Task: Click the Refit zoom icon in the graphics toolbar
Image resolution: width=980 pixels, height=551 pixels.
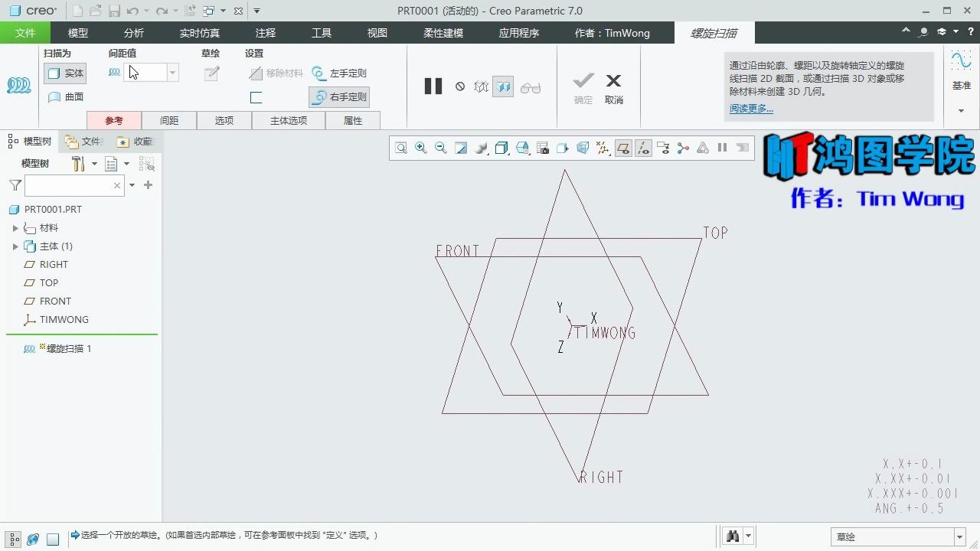Action: pos(401,148)
